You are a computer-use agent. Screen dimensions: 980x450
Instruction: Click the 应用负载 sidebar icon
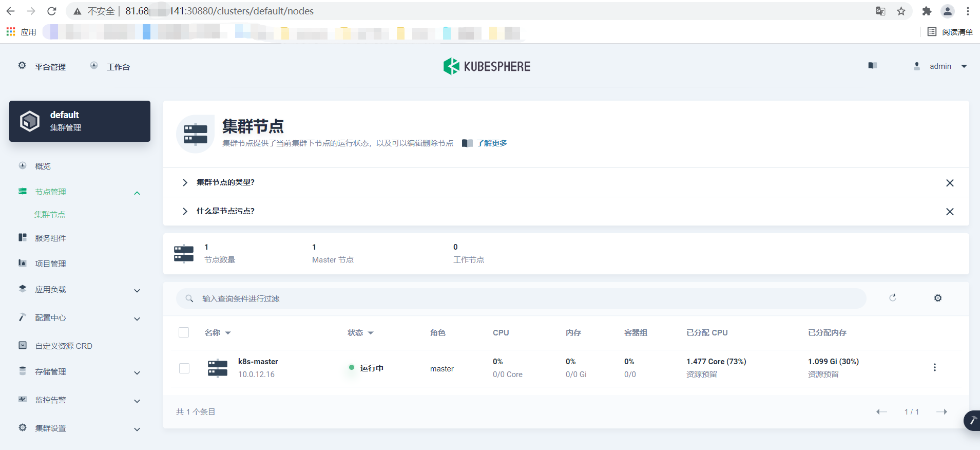click(23, 289)
